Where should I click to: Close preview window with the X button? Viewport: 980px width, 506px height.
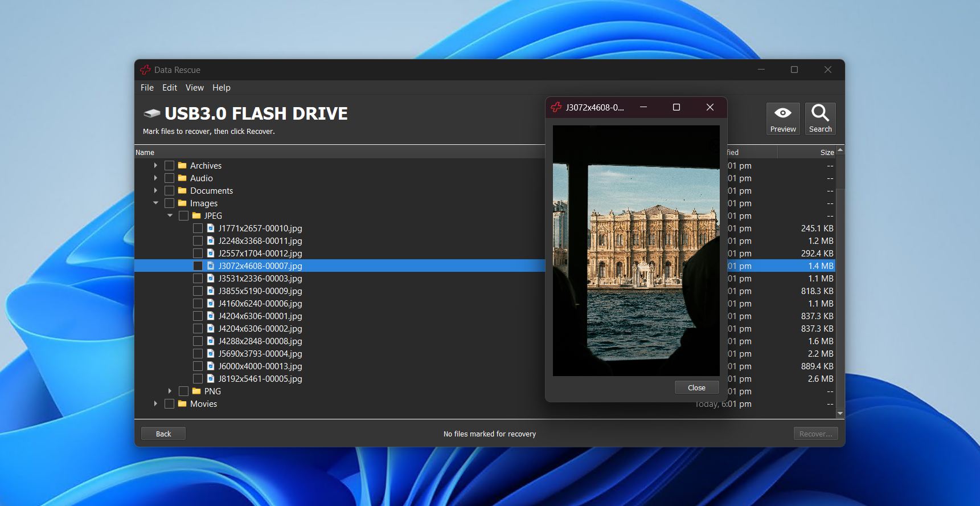tap(710, 107)
